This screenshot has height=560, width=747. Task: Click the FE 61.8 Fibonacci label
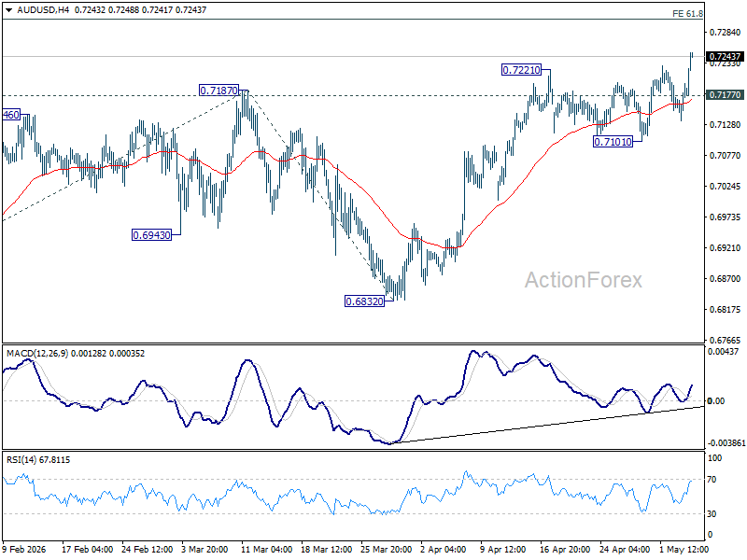[687, 14]
